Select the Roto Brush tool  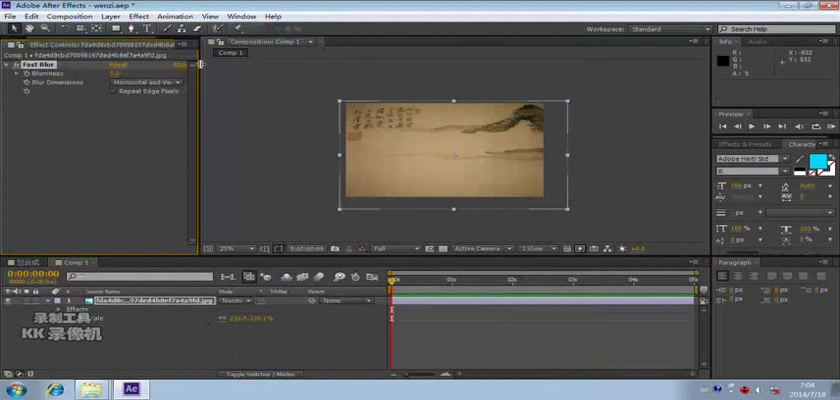point(217,28)
